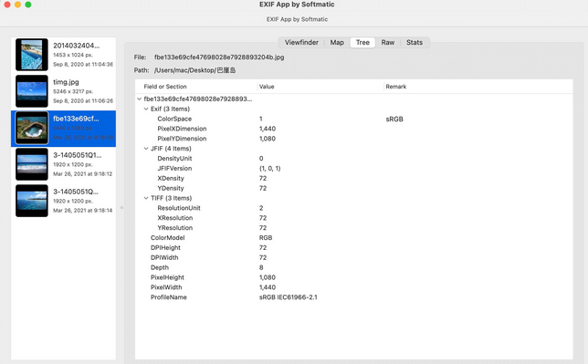Screen dimensions: 588x364
Task: Select the YResolution row
Action: (x=354, y=228)
